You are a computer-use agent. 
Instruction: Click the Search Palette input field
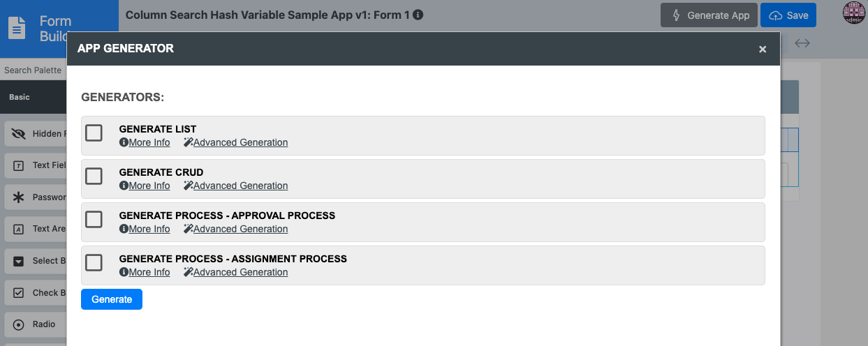(33, 70)
